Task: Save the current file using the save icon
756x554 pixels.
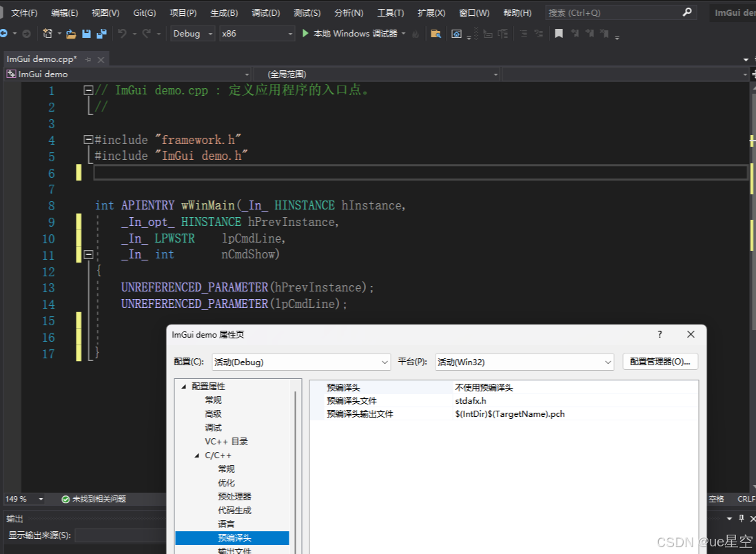Action: (x=86, y=33)
